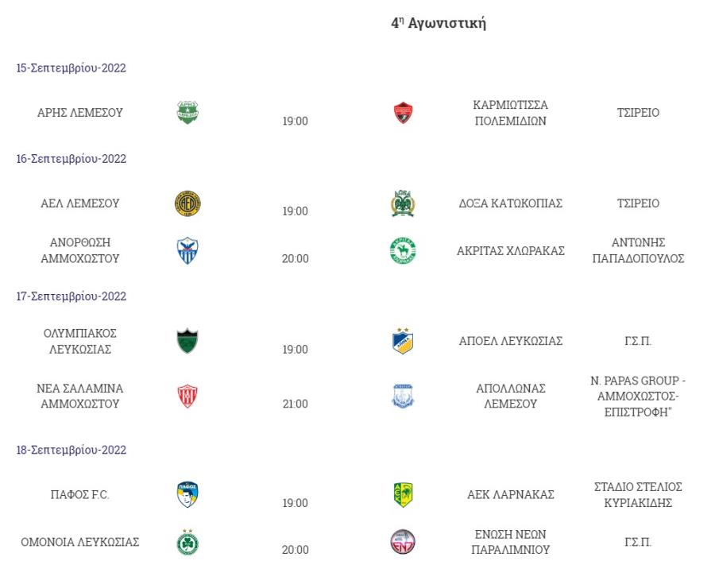Screen dimensions: 715x588
Task: Click the 4η Αγωνιστική heading
Action: pos(439,23)
